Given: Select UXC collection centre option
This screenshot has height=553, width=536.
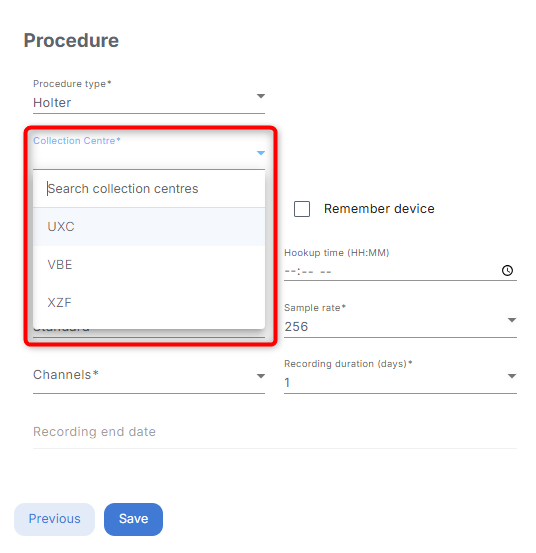Looking at the screenshot, I should (149, 227).
